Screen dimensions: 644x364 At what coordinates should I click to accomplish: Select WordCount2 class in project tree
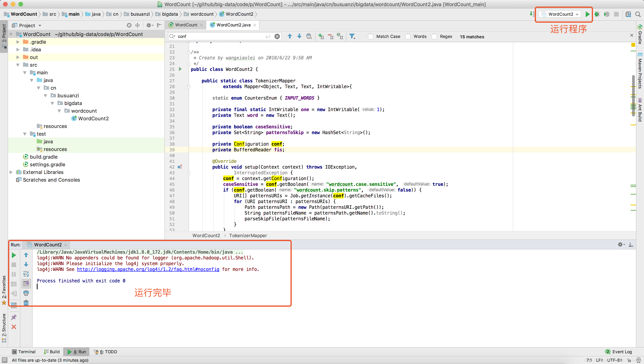coord(93,119)
